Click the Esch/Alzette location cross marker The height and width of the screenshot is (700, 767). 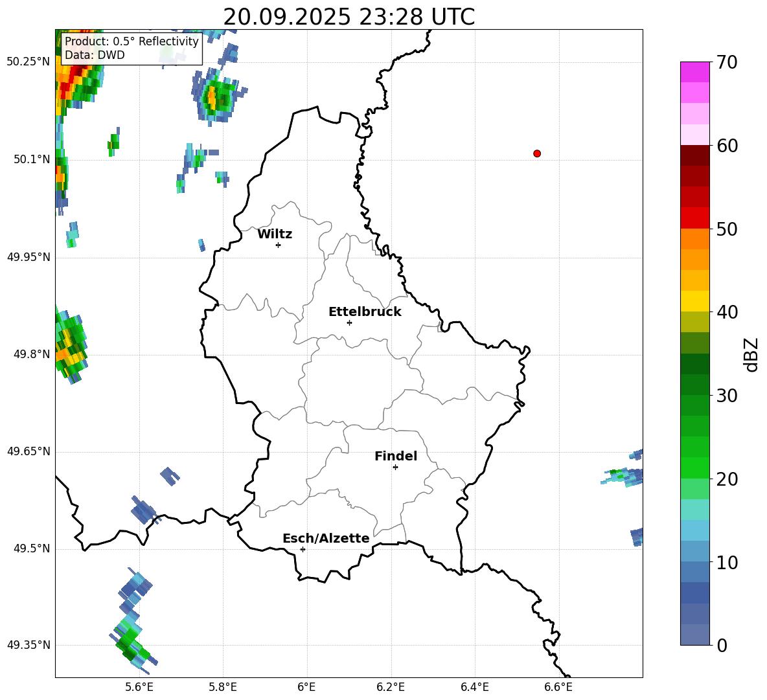(303, 549)
